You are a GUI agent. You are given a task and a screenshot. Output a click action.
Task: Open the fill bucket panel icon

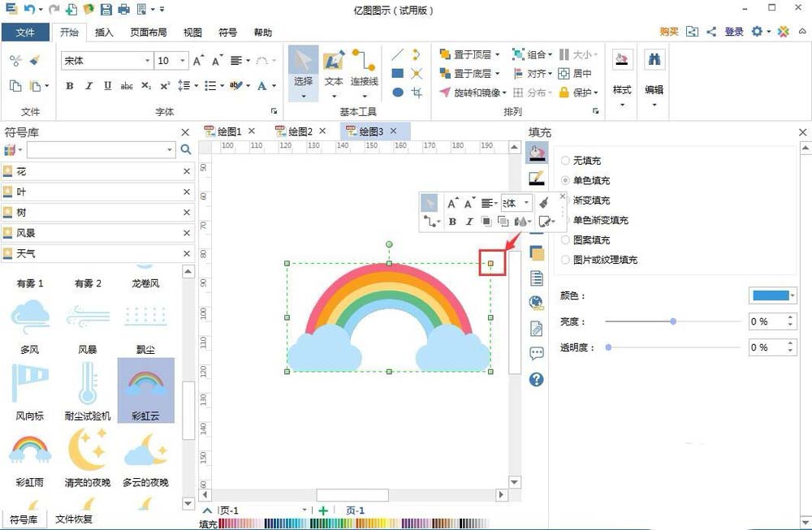point(536,153)
